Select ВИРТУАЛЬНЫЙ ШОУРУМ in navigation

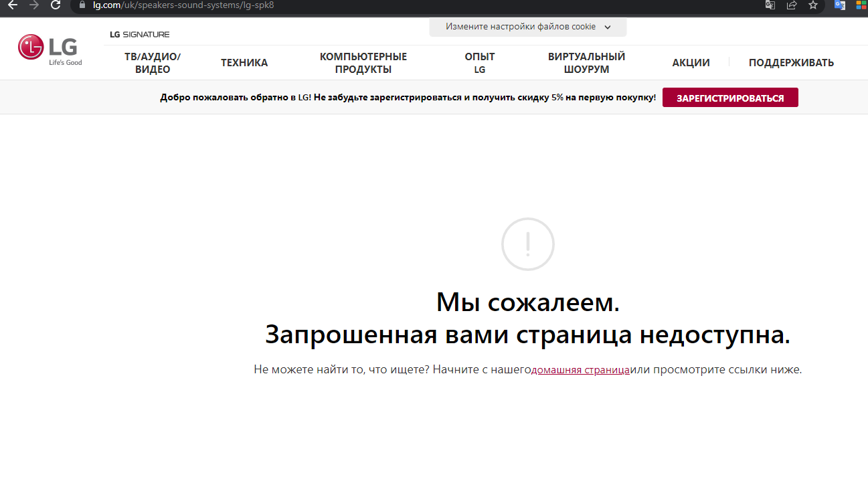(586, 63)
